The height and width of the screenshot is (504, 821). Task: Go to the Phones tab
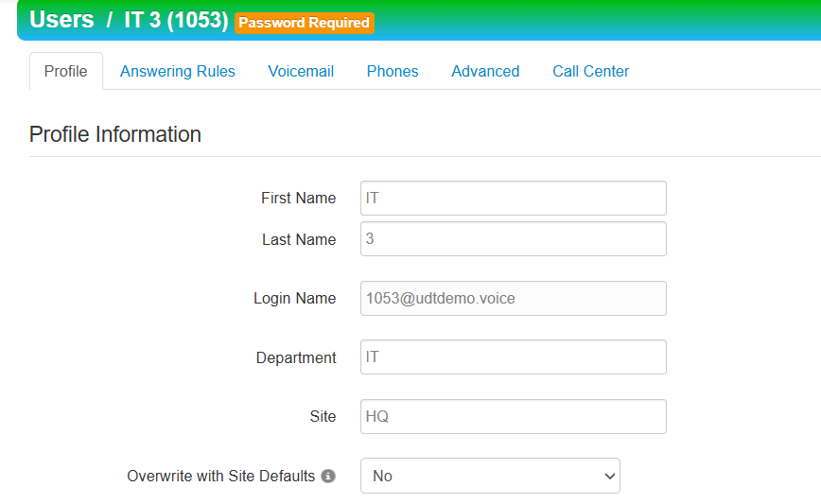(393, 71)
